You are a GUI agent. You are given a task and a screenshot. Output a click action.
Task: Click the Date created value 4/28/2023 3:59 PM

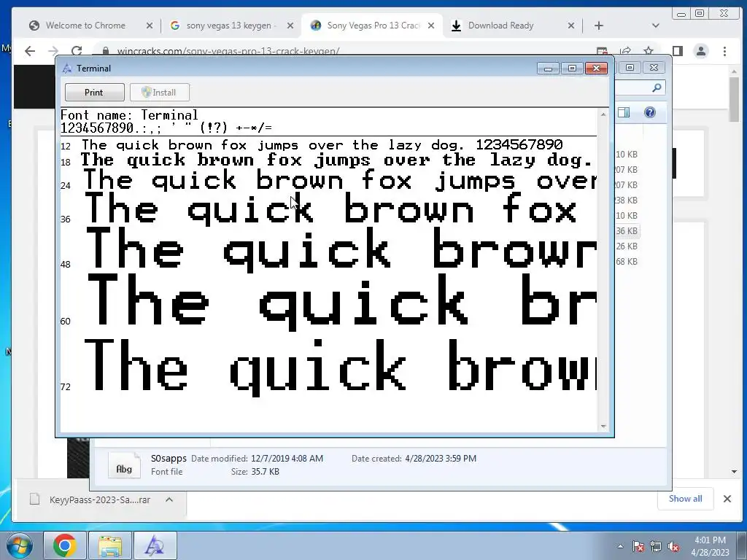click(x=441, y=458)
